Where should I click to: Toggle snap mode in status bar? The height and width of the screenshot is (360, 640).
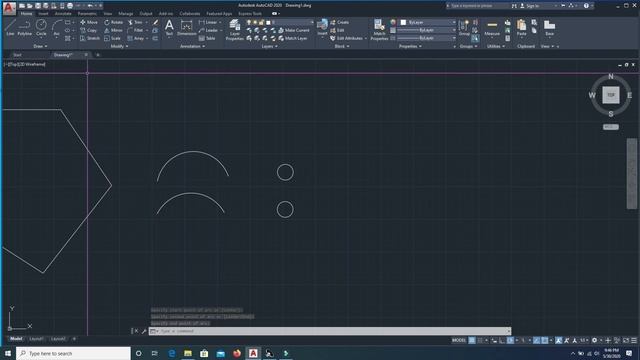tap(480, 340)
